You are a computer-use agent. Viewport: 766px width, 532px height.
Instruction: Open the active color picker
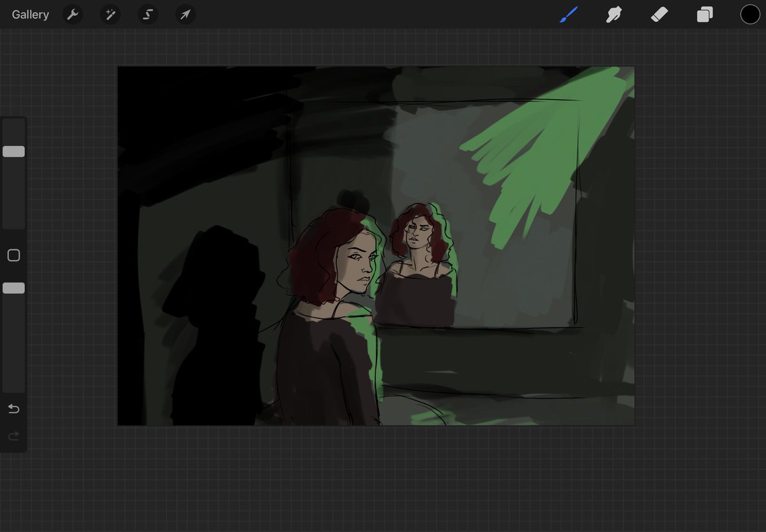pyautogui.click(x=750, y=14)
